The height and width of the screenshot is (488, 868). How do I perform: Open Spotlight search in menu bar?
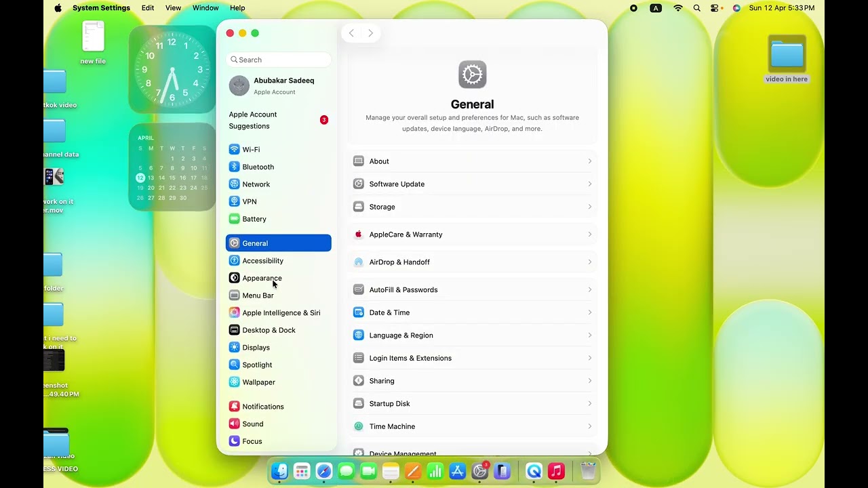pyautogui.click(x=697, y=8)
